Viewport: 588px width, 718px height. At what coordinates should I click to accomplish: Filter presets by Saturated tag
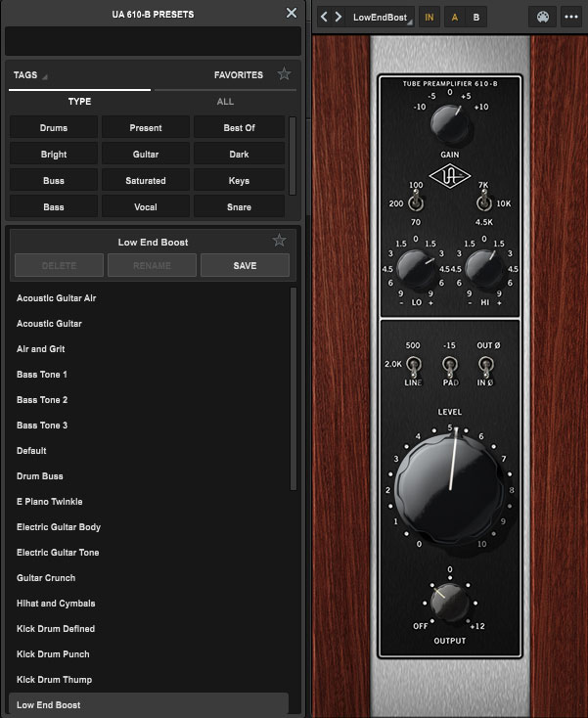146,180
